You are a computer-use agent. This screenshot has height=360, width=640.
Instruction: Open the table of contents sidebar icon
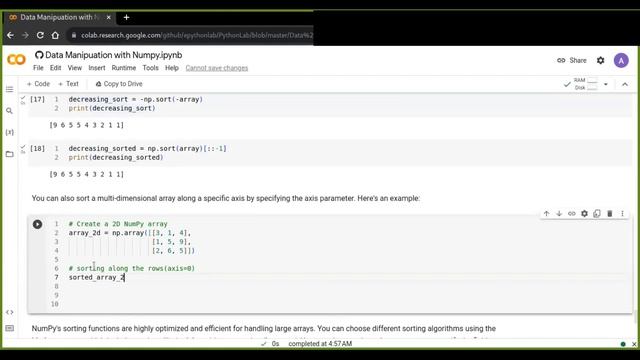(9, 89)
